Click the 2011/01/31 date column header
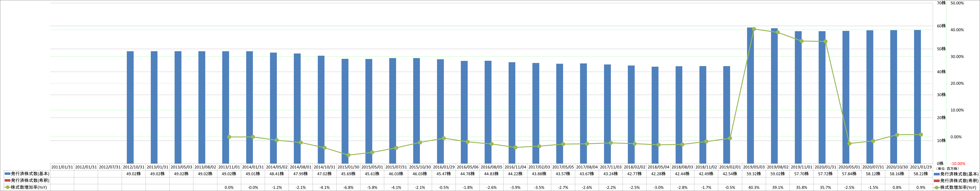The height and width of the screenshot is (191, 980). click(62, 167)
